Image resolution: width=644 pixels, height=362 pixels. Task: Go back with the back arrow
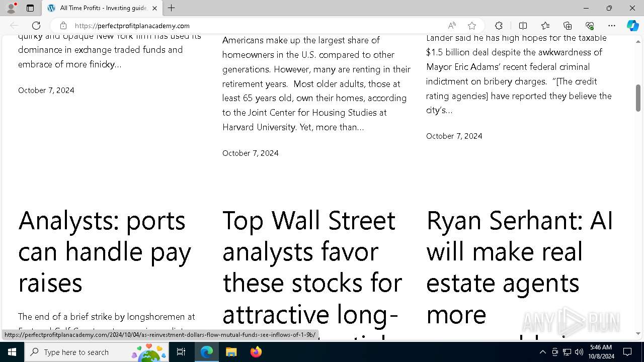click(14, 26)
